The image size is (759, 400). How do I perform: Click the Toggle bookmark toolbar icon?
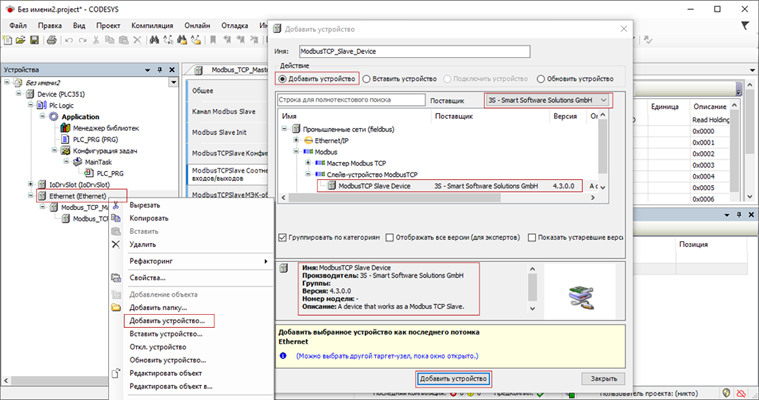pos(213,40)
